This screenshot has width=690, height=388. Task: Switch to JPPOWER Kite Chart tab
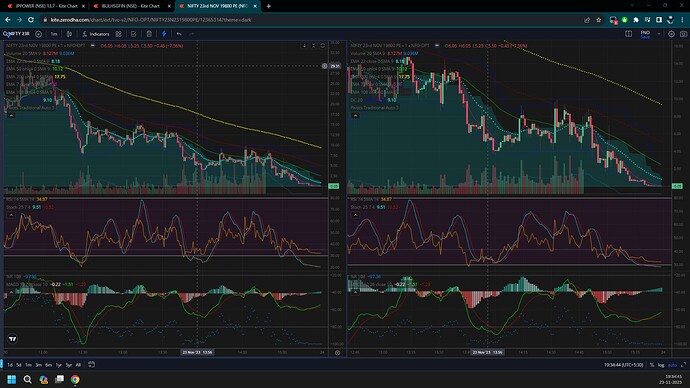coord(46,6)
